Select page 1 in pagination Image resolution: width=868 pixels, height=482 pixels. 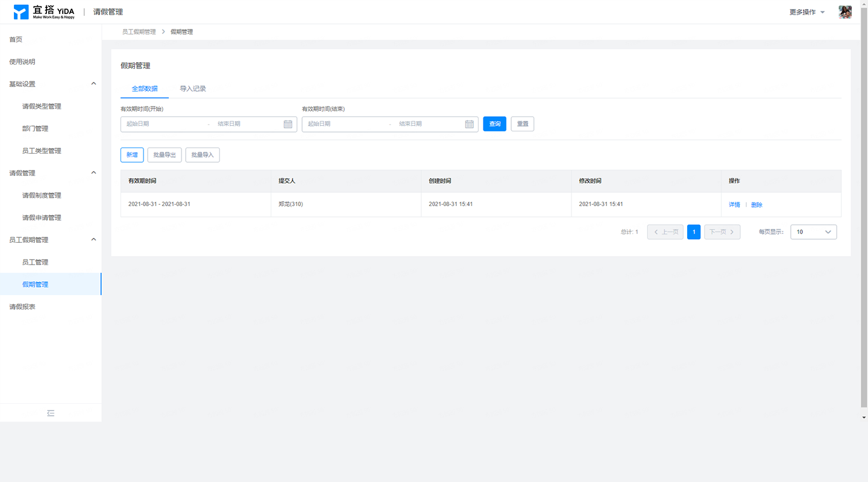[x=694, y=232]
